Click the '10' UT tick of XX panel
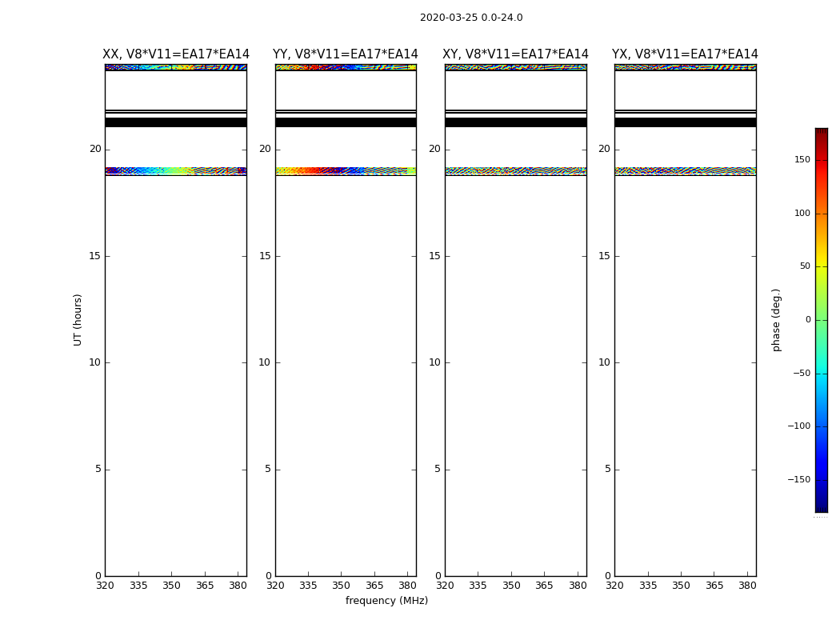 [x=95, y=362]
